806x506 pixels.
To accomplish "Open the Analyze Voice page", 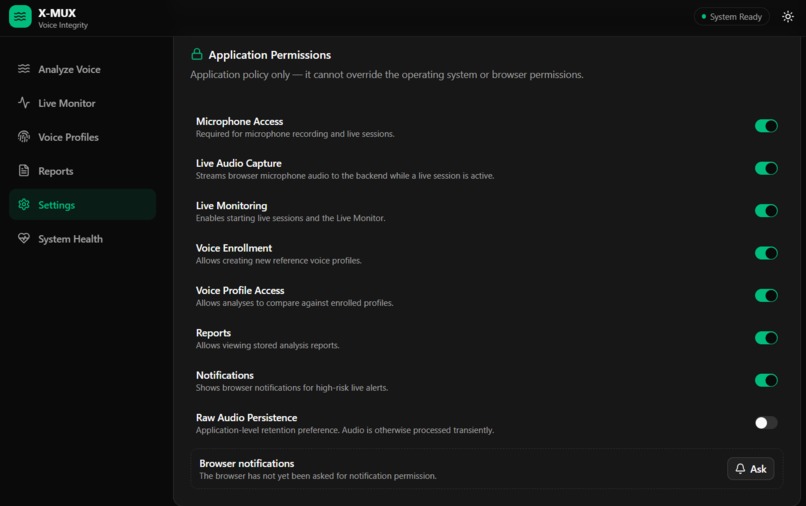I will pos(82,69).
